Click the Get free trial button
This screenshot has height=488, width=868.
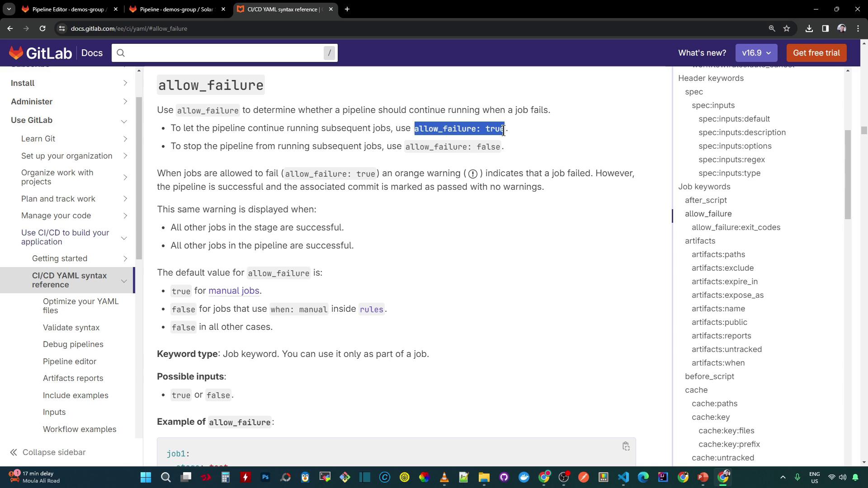(x=816, y=53)
